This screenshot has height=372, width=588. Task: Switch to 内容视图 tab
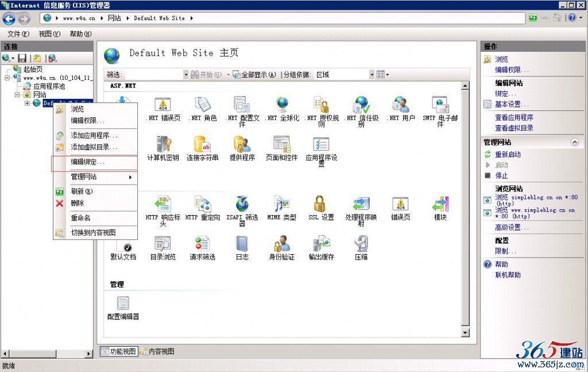coord(157,352)
